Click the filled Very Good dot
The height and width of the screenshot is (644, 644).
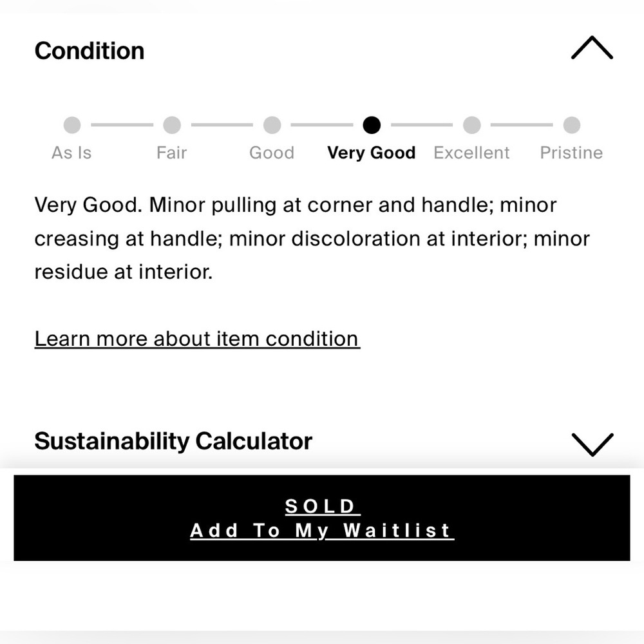click(x=372, y=125)
